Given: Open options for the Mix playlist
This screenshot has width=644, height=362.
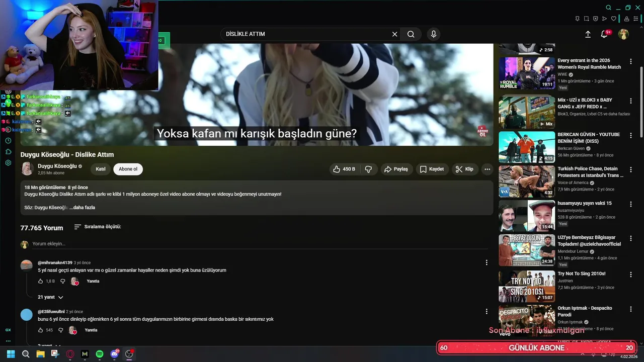Looking at the screenshot, I should click(x=631, y=101).
